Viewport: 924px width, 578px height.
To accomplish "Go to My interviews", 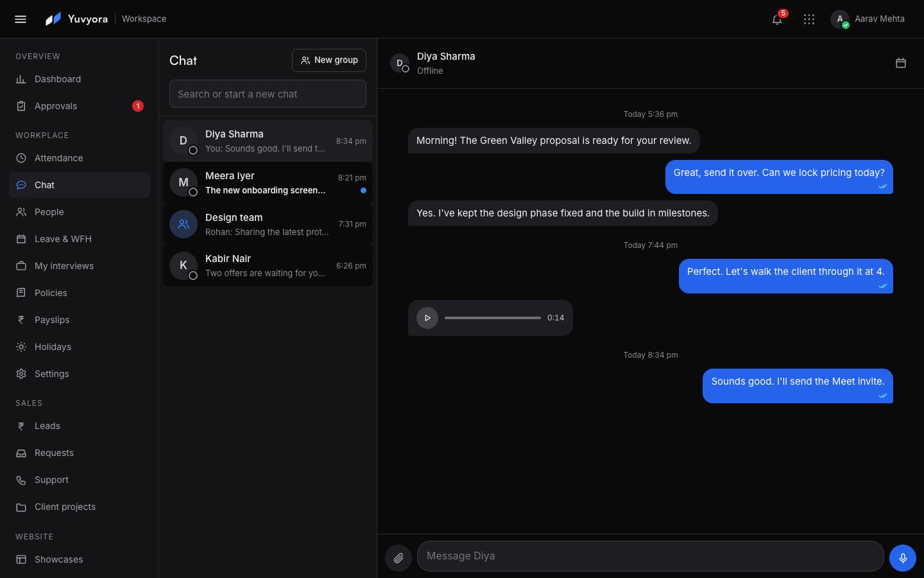I will (x=80, y=266).
